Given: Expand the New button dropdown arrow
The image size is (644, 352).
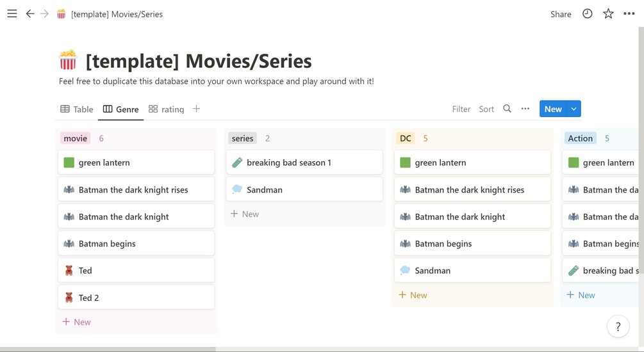Looking at the screenshot, I should [x=574, y=109].
